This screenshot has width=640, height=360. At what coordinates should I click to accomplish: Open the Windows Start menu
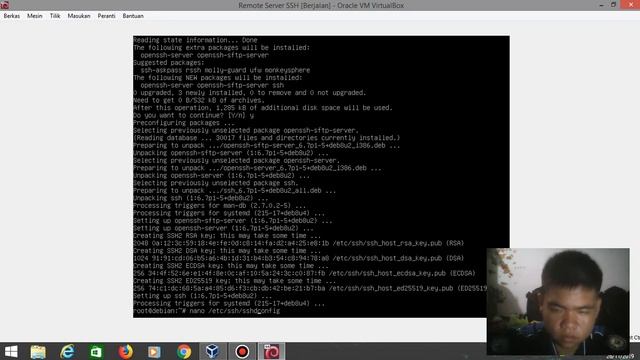coord(11,351)
